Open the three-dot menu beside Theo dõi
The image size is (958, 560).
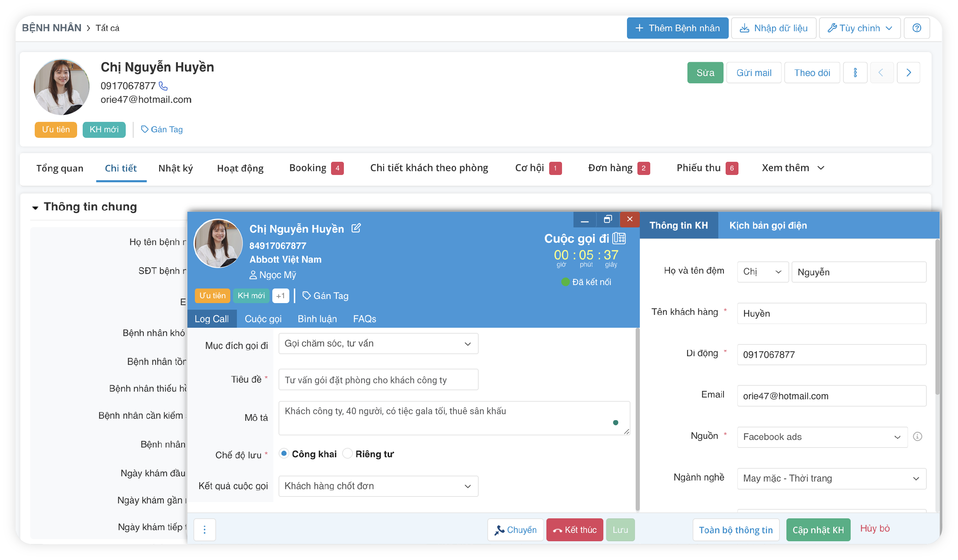point(855,73)
